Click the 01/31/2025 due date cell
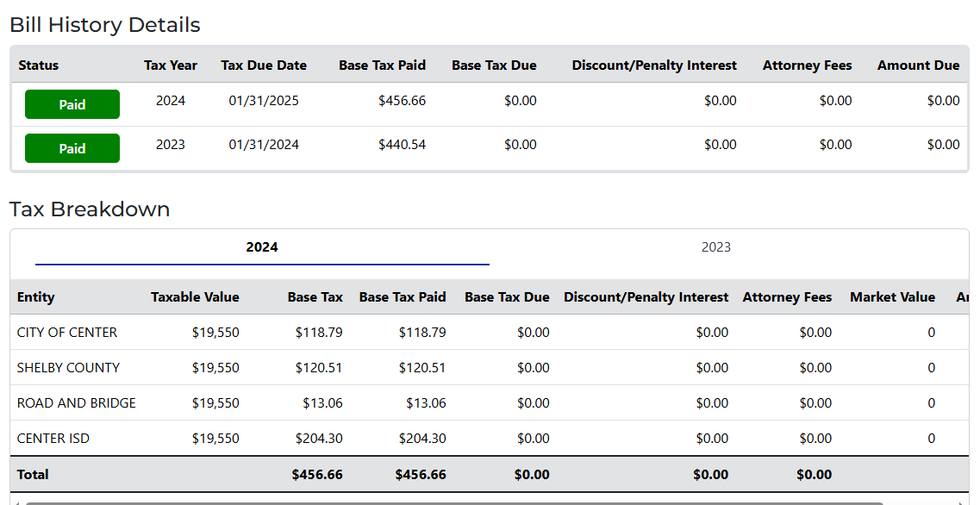This screenshot has width=980, height=505. [264, 101]
